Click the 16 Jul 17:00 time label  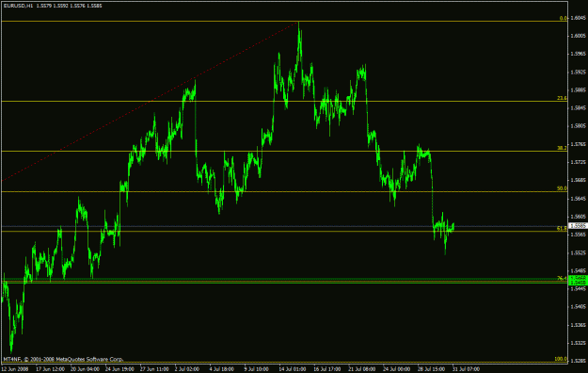pos(328,369)
